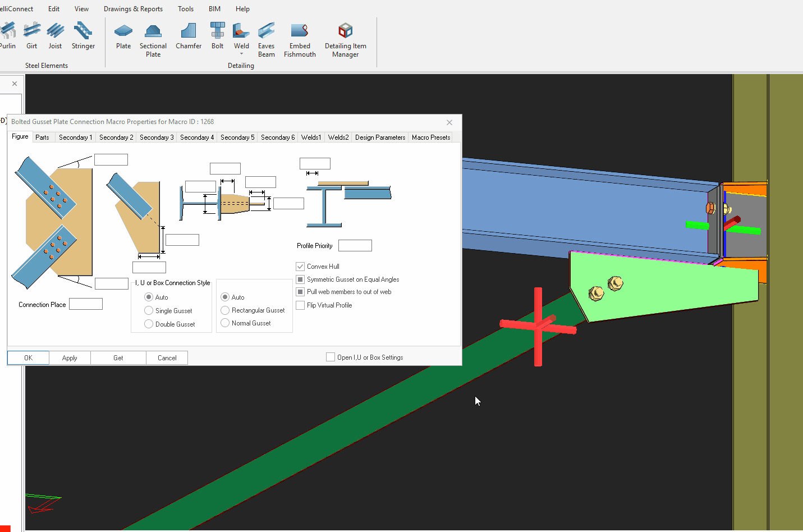Toggle the Convex Hull checkbox
This screenshot has width=803, height=532.
(x=300, y=267)
